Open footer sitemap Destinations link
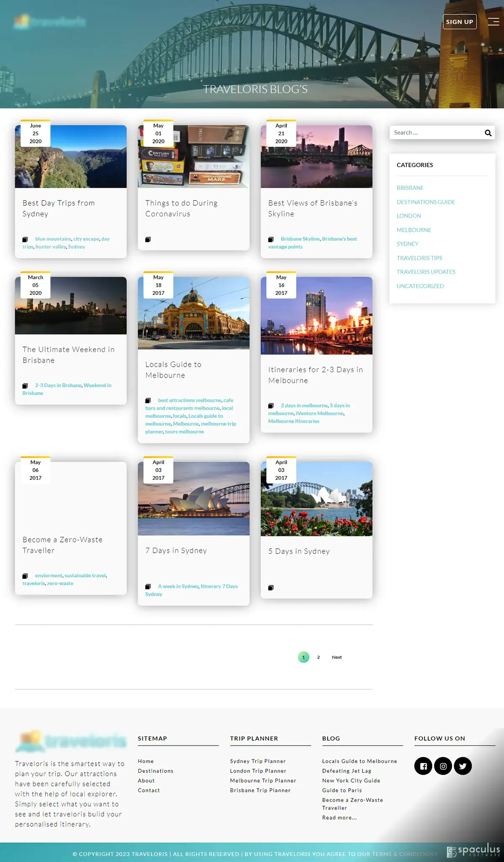Image resolution: width=504 pixels, height=862 pixels. coord(155,771)
